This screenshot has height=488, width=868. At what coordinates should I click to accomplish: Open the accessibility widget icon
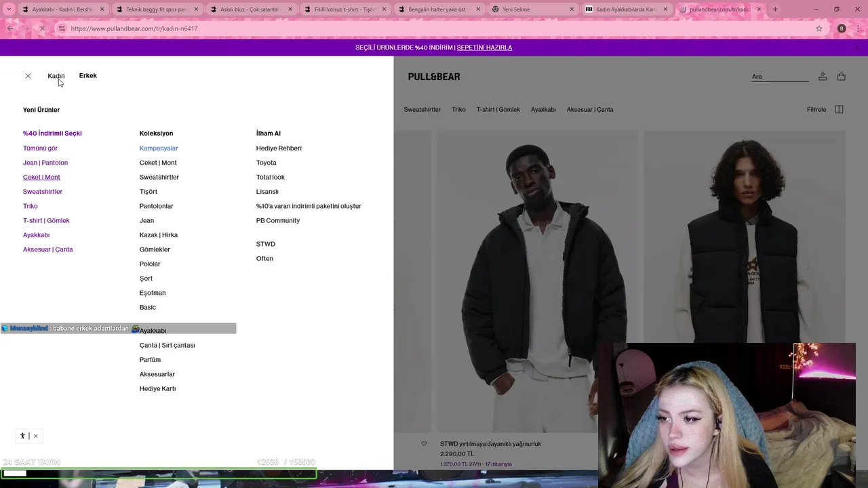22,436
